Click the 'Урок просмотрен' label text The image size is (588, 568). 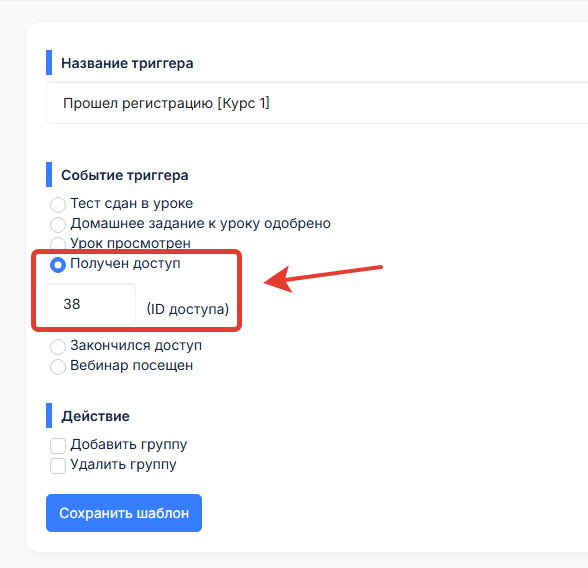coord(130,243)
